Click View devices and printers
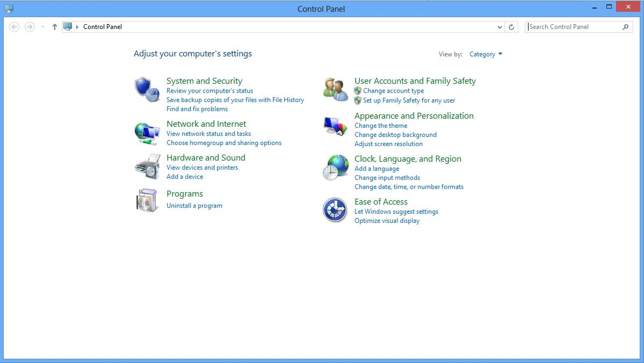The height and width of the screenshot is (363, 644). pyautogui.click(x=202, y=168)
